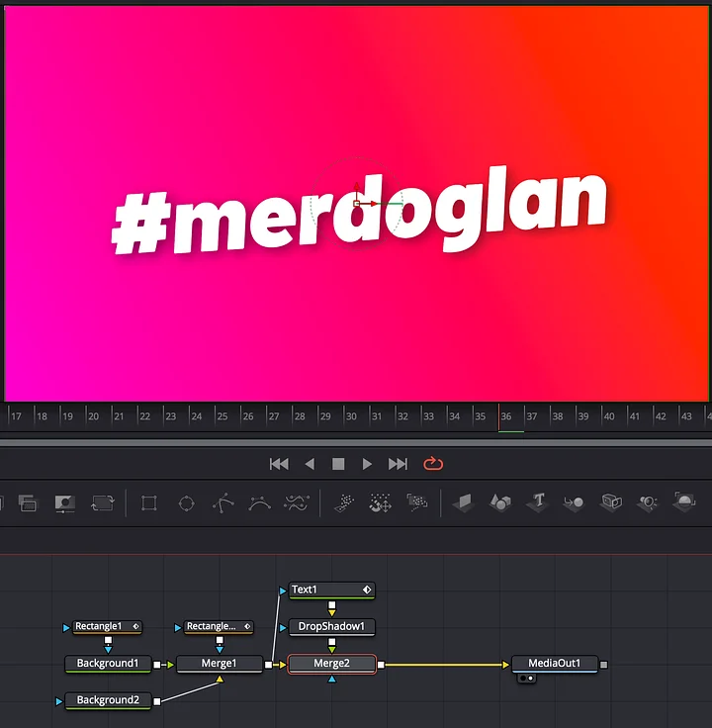Select the Polygon mask tool
Image resolution: width=712 pixels, height=728 pixels.
(222, 502)
